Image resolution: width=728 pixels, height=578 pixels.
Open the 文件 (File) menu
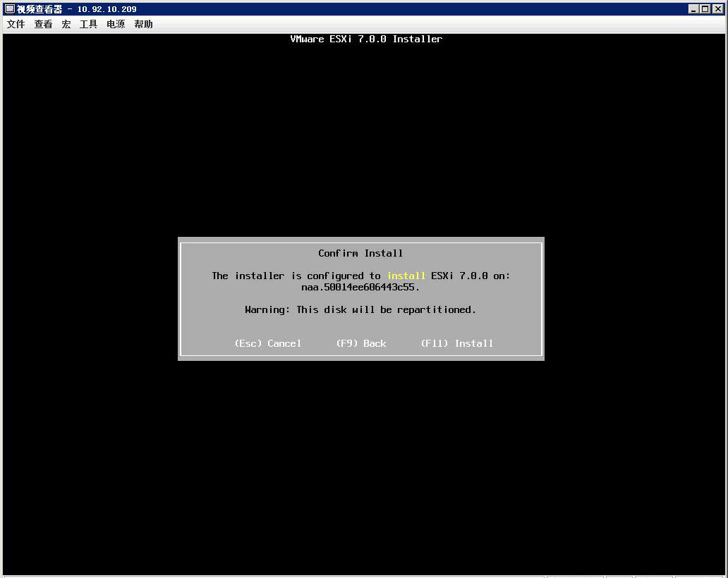point(15,23)
